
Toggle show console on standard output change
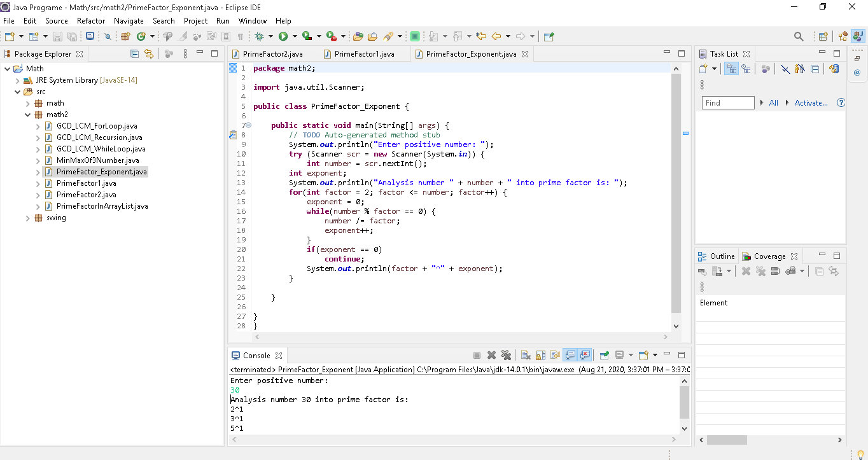[x=571, y=355]
